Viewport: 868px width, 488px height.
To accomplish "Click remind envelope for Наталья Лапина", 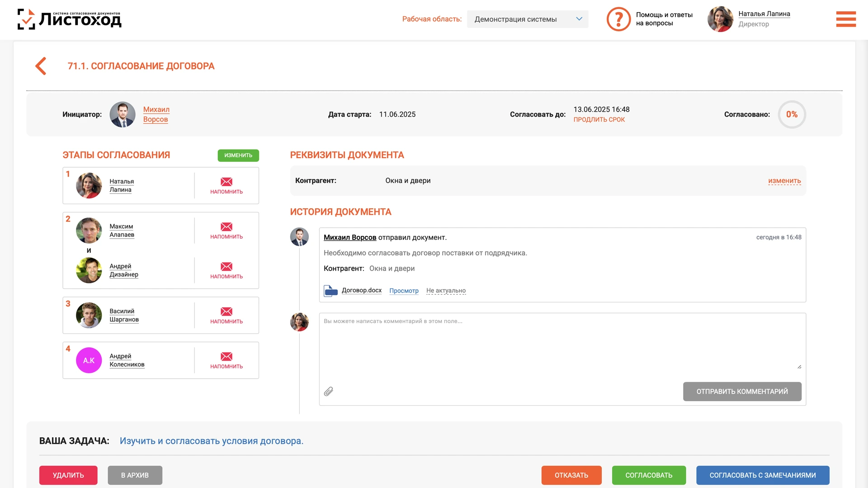I will (x=226, y=182).
